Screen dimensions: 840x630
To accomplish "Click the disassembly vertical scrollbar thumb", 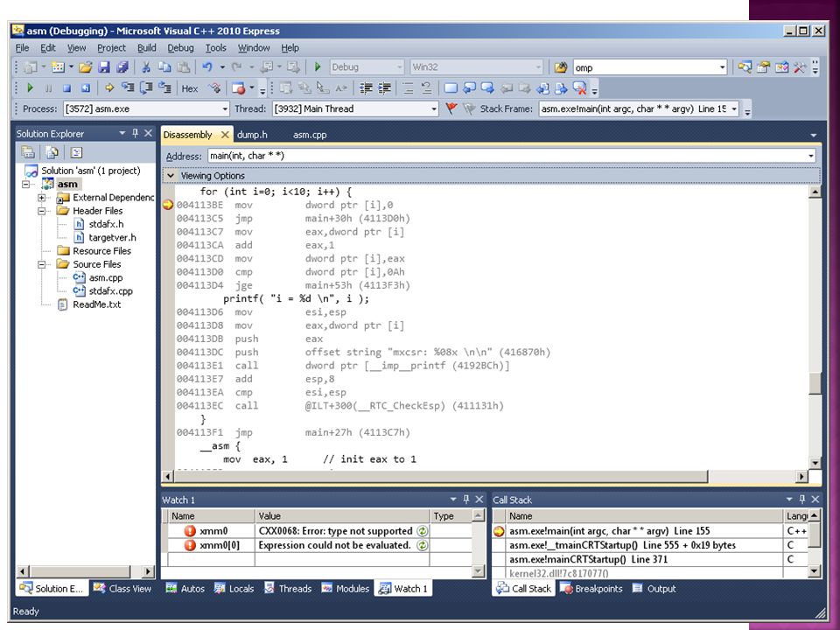I will coord(815,382).
